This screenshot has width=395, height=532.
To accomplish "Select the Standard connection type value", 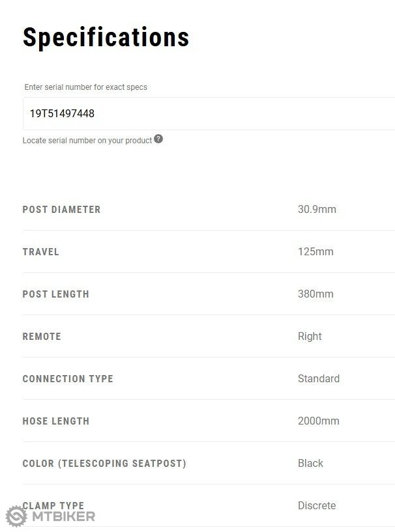I will 319,378.
